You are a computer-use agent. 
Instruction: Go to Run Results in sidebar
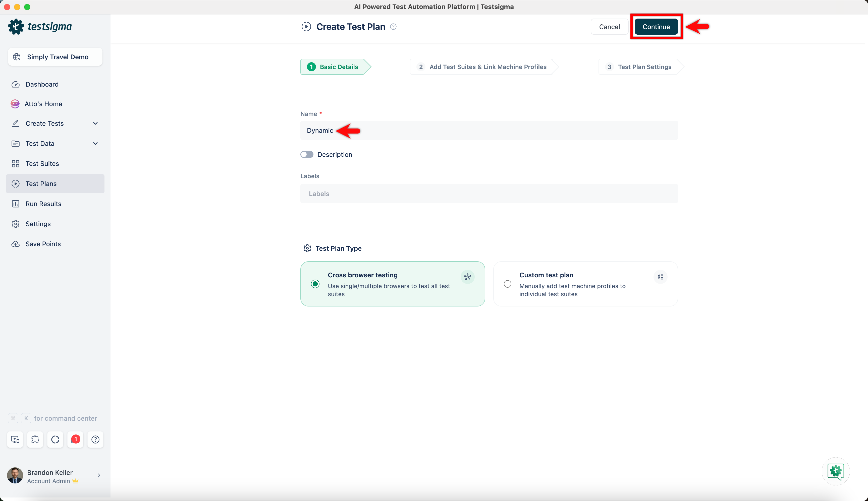coord(43,204)
